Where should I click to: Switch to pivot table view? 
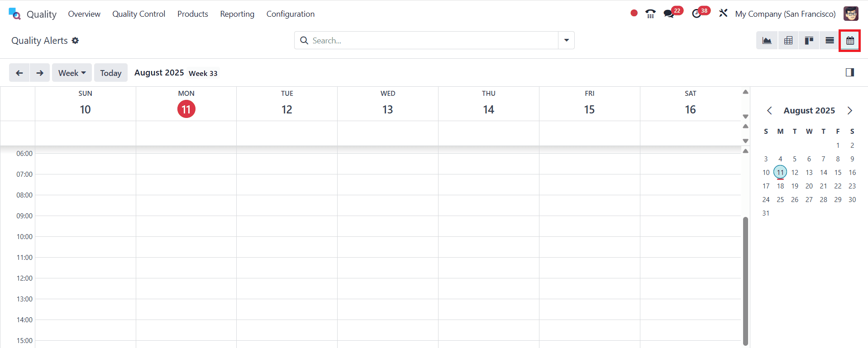pyautogui.click(x=788, y=41)
